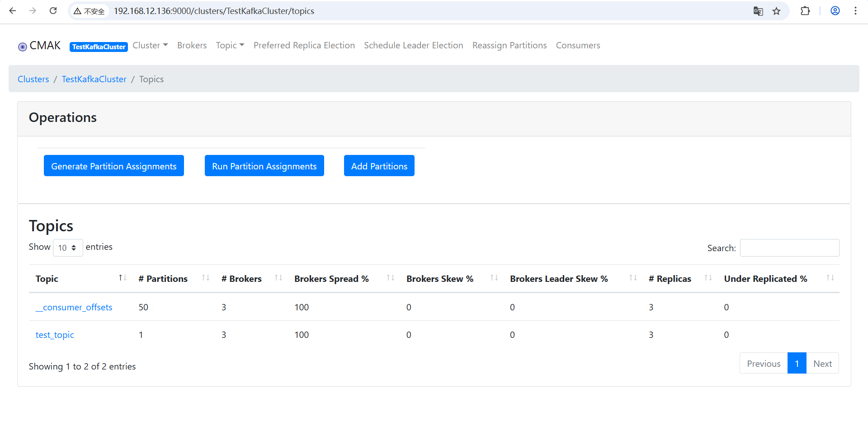Click partitions value 1 for test_topic

141,335
